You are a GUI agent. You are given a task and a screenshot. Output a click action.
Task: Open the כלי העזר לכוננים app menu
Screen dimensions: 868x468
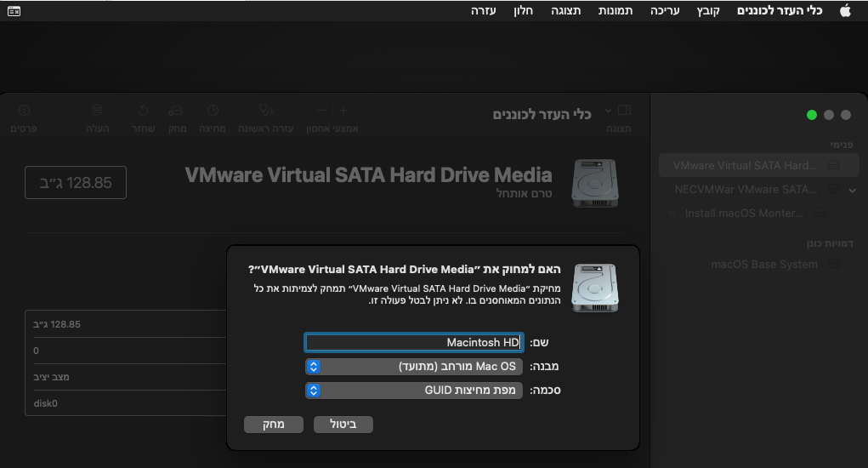[780, 10]
